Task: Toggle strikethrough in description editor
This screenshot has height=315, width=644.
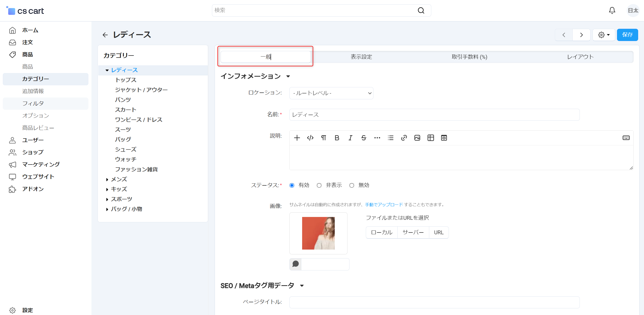Action: 364,138
